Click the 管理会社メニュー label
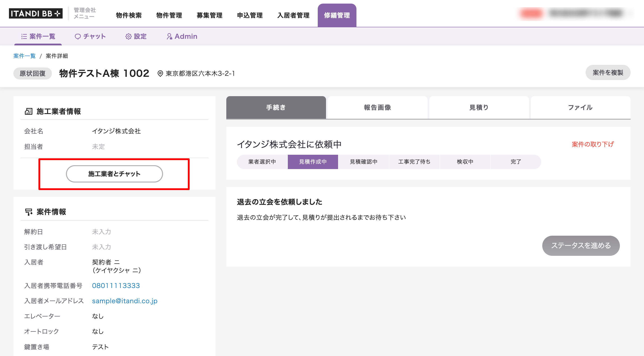This screenshot has height=356, width=644. [x=85, y=13]
